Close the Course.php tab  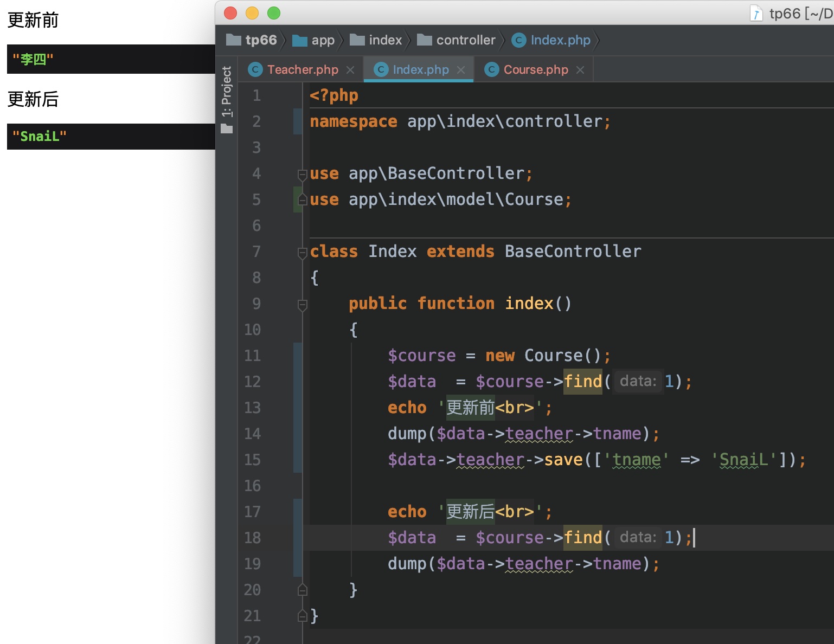coord(580,70)
